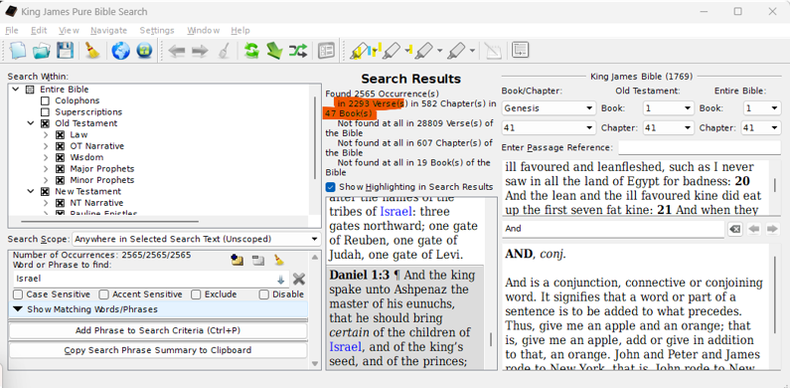The image size is (790, 388).
Task: Click the globe web icon in toolbar
Action: click(120, 51)
